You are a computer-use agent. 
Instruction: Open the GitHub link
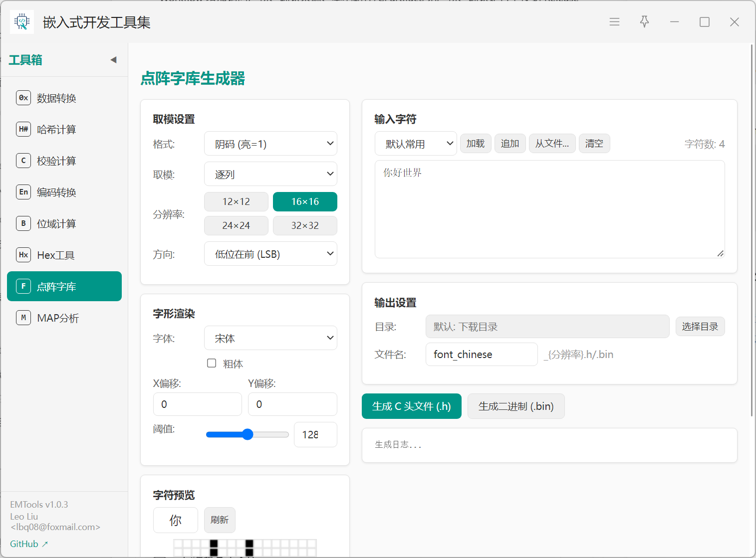29,544
